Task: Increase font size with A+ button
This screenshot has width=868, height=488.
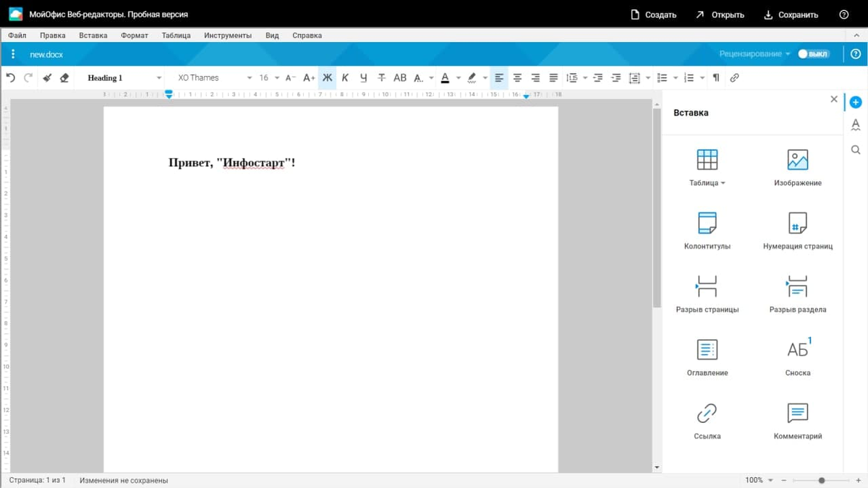Action: [x=309, y=77]
